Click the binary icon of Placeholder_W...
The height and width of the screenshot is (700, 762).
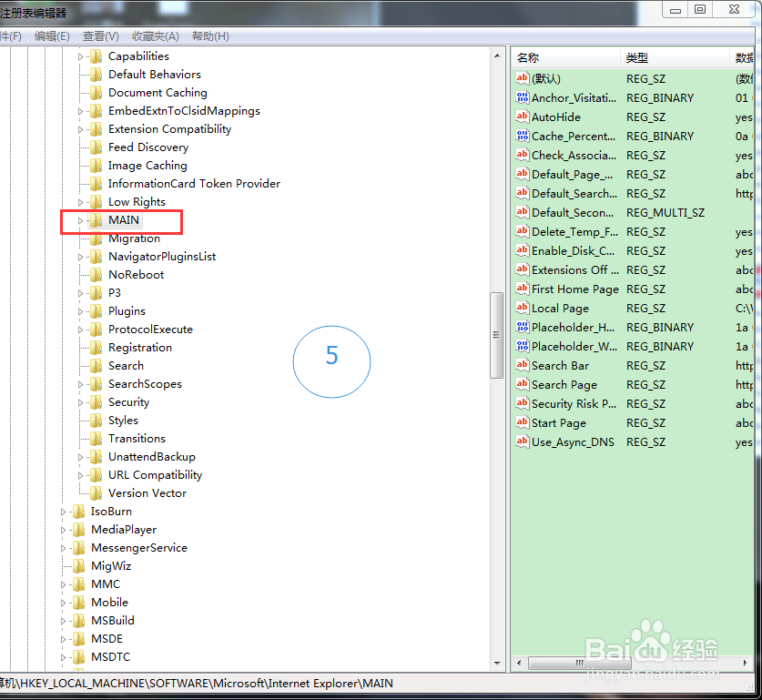(x=523, y=346)
